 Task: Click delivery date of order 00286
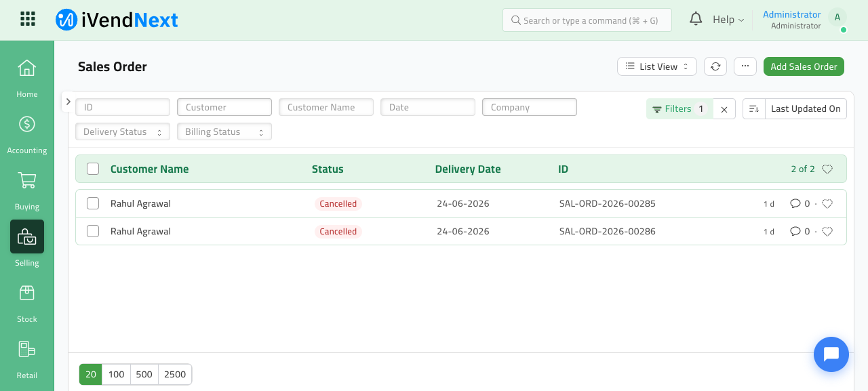pyautogui.click(x=463, y=232)
